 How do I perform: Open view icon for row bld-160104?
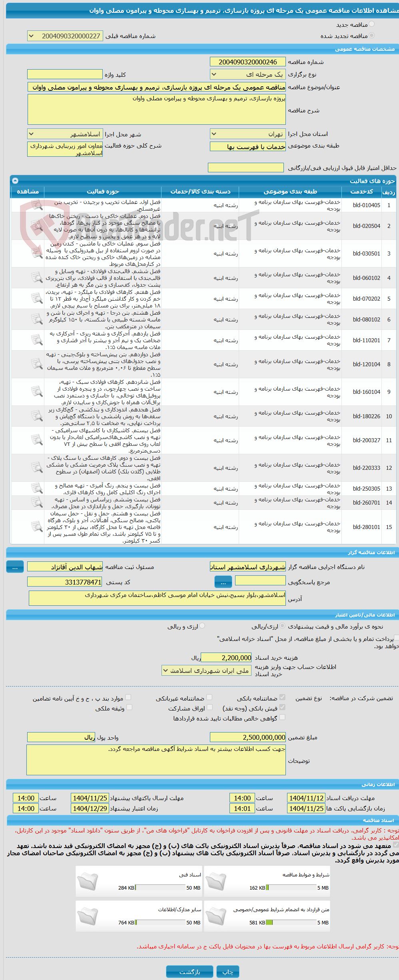37,391
